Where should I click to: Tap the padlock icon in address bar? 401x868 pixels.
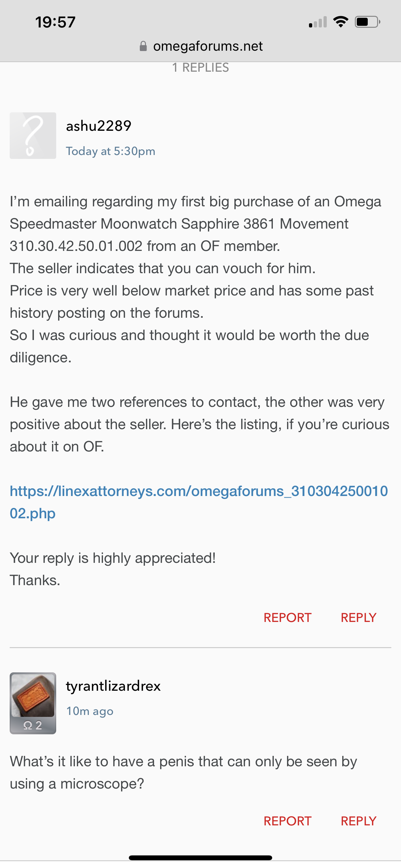tap(143, 46)
